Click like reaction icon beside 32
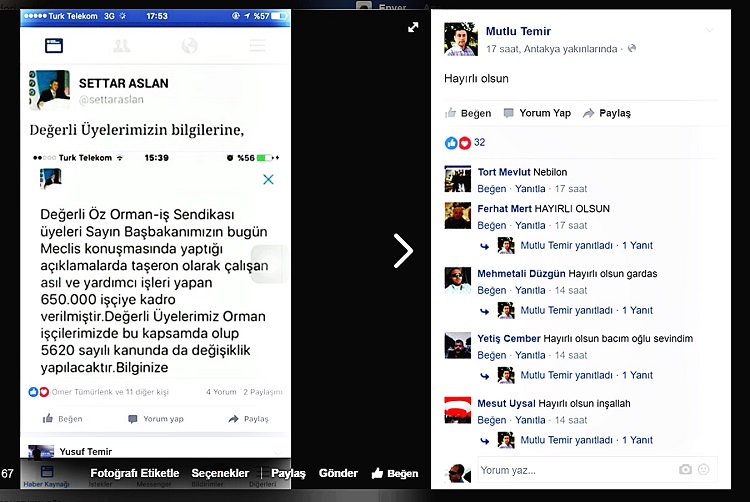The height and width of the screenshot is (502, 750). coord(451,143)
